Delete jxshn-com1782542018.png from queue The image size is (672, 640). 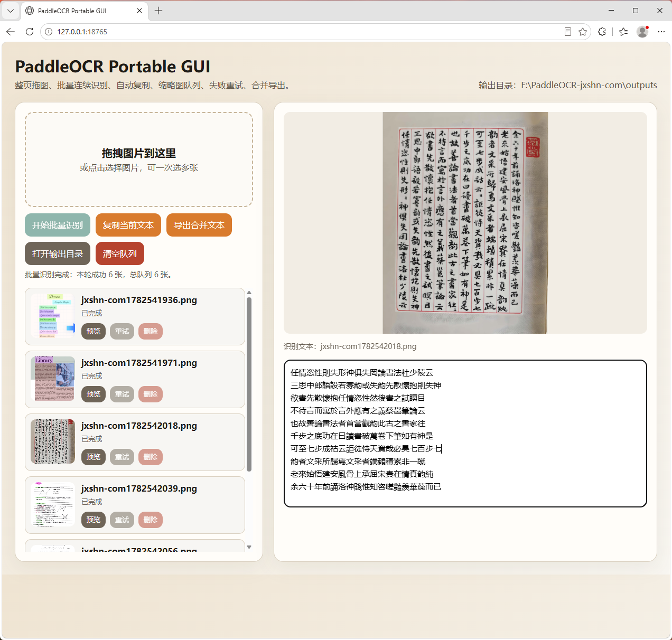pos(151,457)
